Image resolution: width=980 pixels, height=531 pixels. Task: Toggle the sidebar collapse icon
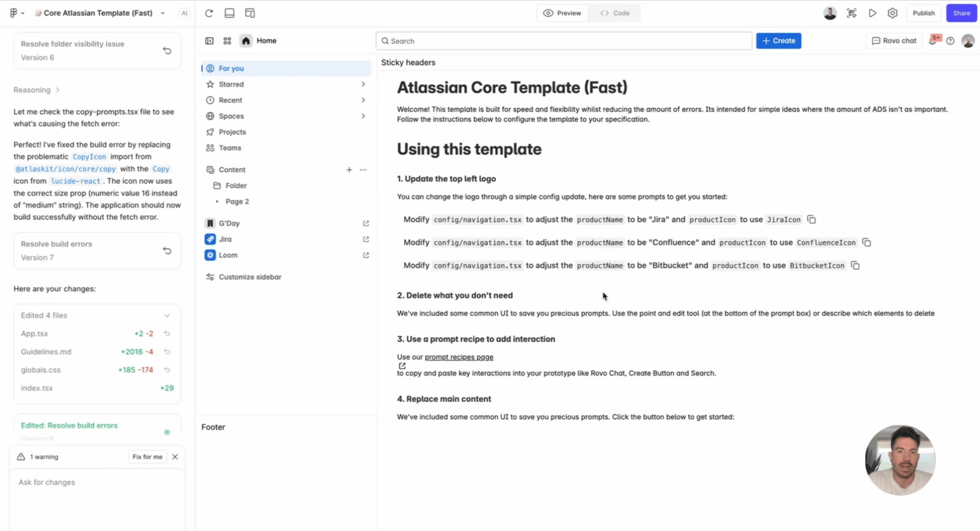(209, 41)
